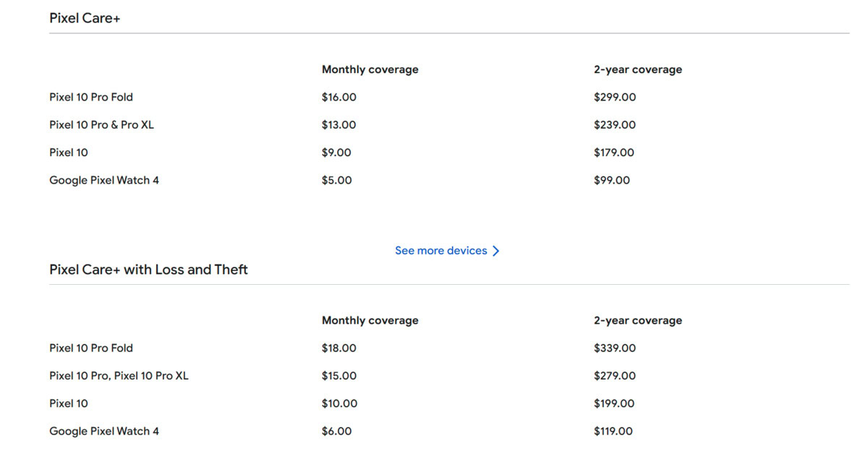Click the $18.00 Loss and Theft monthly price

point(339,348)
